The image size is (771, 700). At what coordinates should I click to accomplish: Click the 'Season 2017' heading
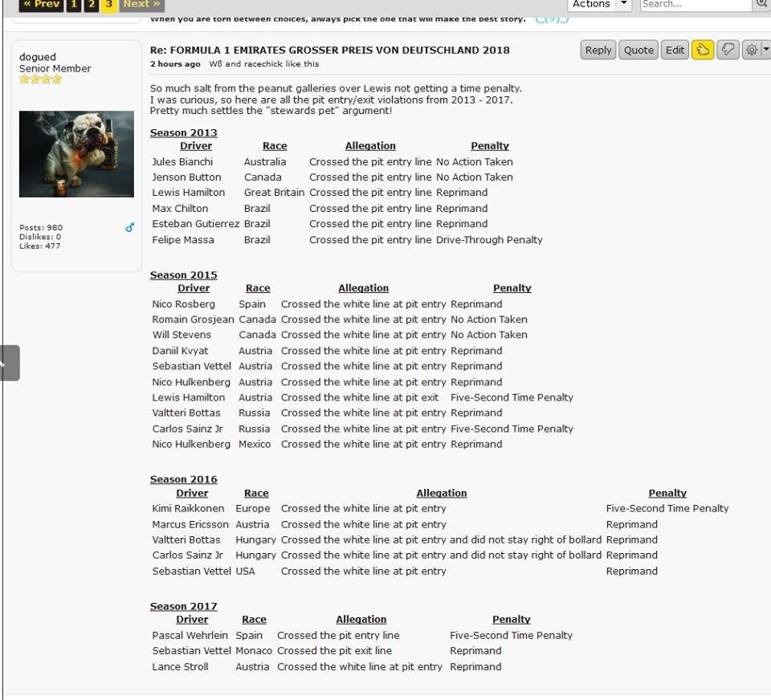(183, 606)
